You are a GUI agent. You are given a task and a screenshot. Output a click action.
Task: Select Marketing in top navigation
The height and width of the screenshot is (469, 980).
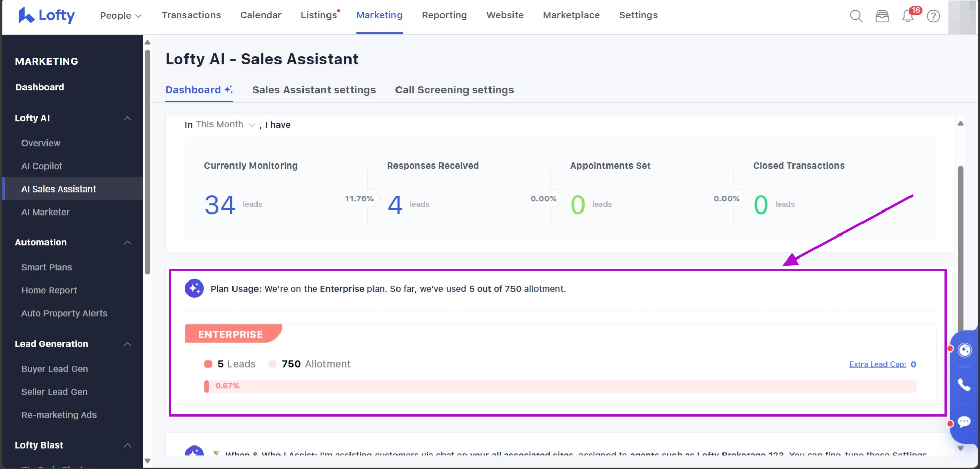pyautogui.click(x=379, y=15)
